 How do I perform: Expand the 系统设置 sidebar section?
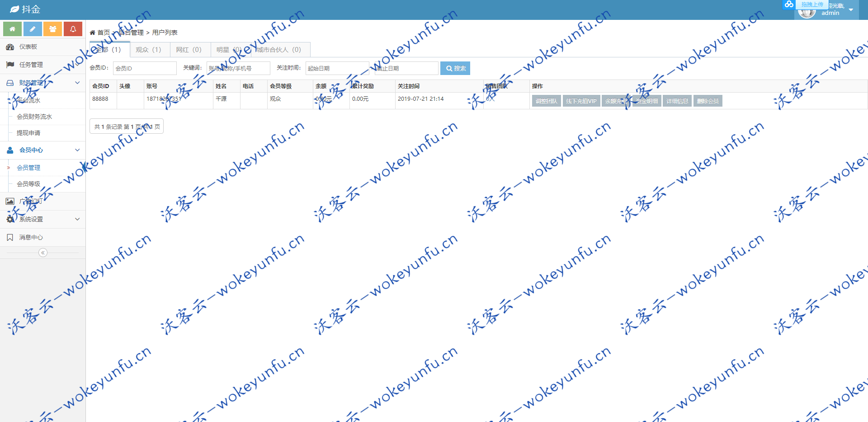pyautogui.click(x=42, y=219)
